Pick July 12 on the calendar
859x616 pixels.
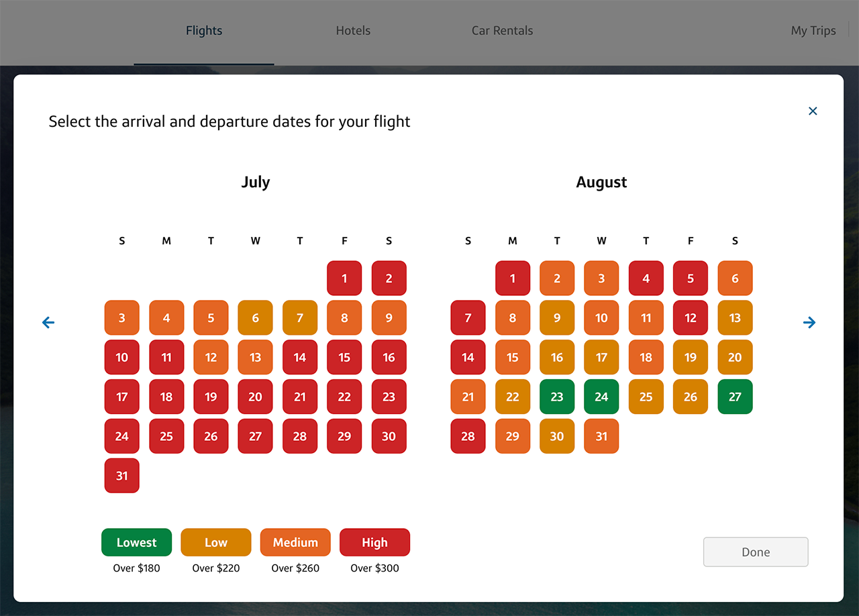coord(211,358)
